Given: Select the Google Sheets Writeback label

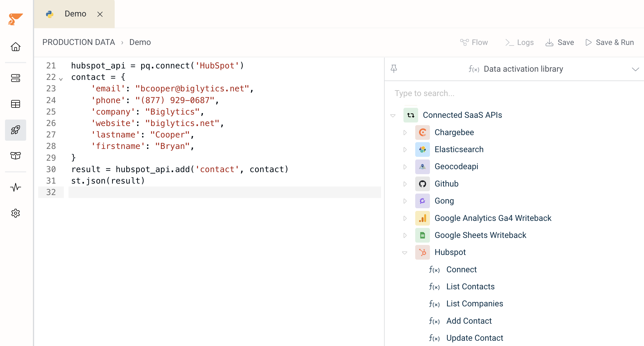Looking at the screenshot, I should tap(481, 235).
